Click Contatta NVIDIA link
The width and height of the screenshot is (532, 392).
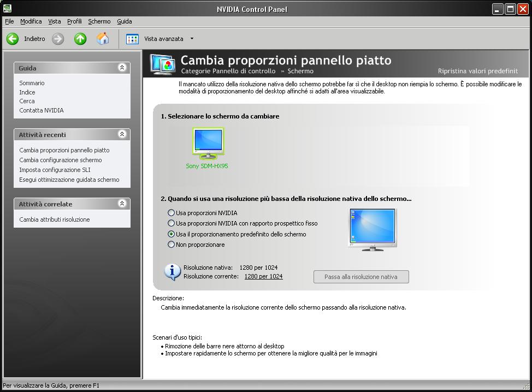42,110
